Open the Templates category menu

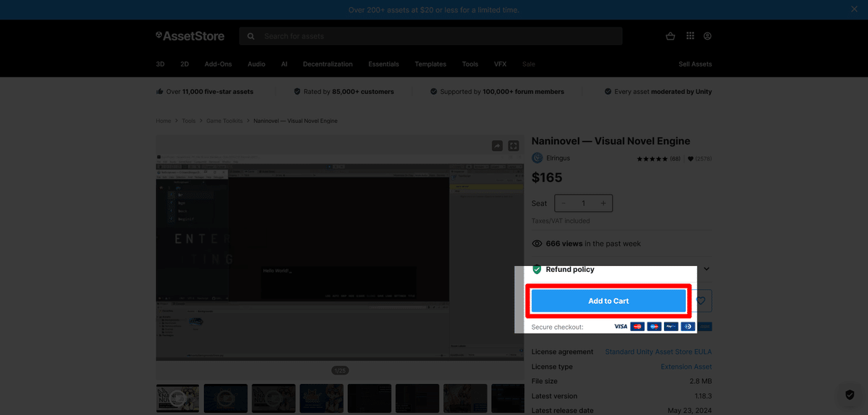point(430,64)
